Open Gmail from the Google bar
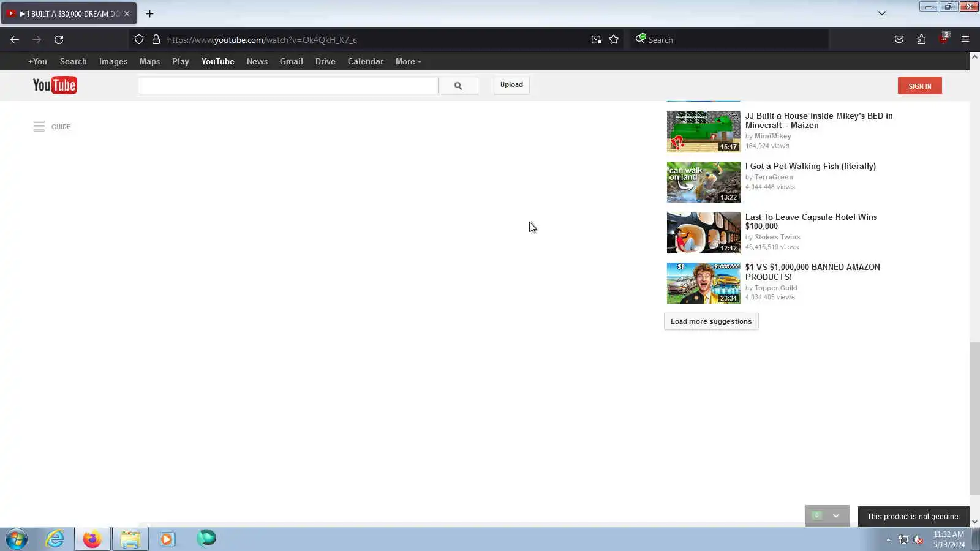This screenshot has height=551, width=980. point(292,61)
